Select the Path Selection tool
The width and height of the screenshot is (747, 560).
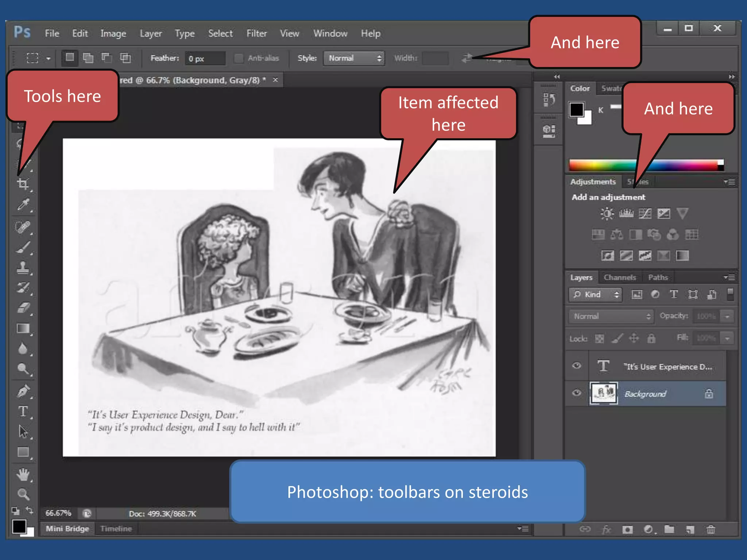23,432
